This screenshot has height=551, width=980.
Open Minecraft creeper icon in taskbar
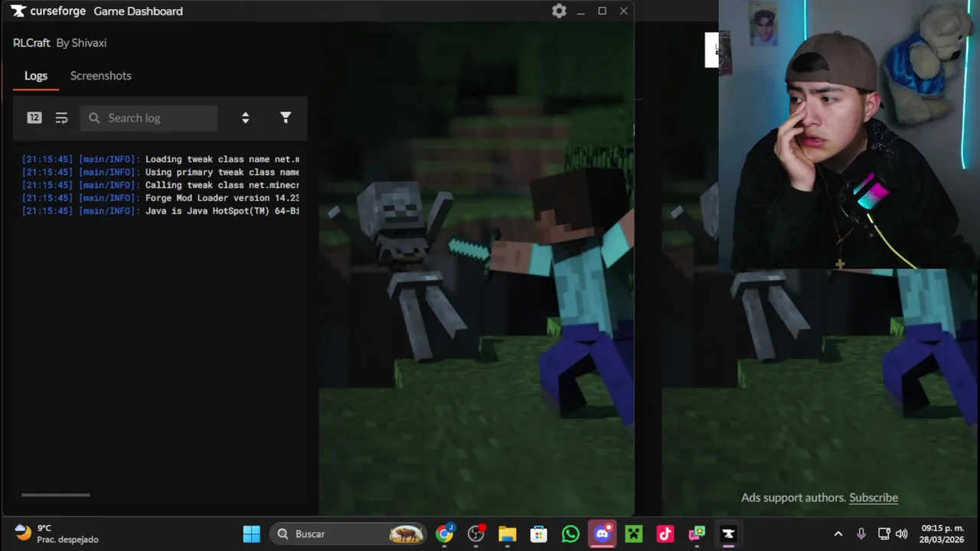(x=634, y=534)
